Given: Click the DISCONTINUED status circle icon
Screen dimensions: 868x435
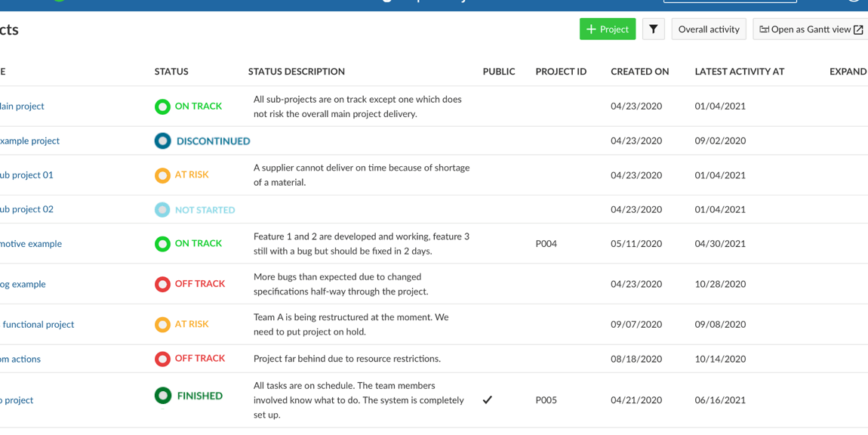Looking at the screenshot, I should [162, 140].
